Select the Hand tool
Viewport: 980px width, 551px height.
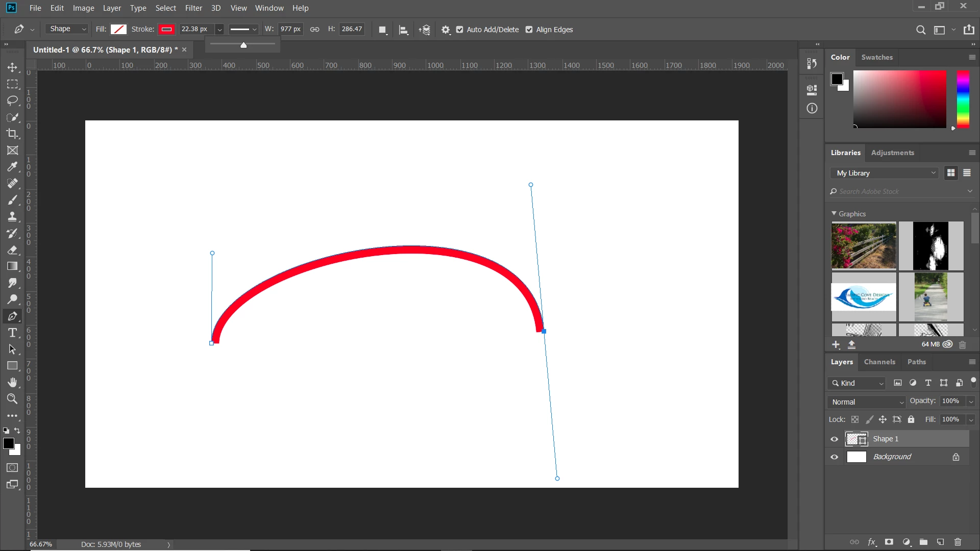[x=12, y=383]
